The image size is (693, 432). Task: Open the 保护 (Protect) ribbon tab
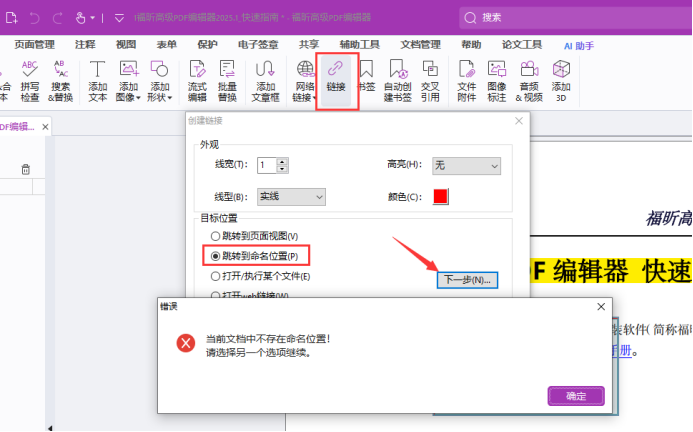point(207,45)
